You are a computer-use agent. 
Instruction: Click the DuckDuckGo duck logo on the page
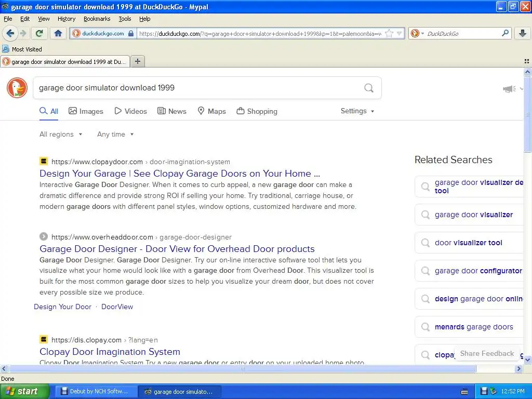pyautogui.click(x=17, y=88)
